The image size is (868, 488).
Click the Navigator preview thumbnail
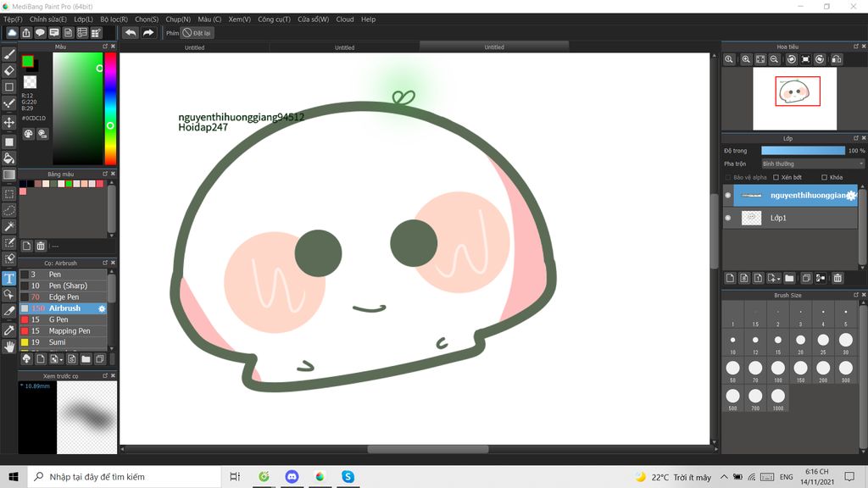(794, 98)
